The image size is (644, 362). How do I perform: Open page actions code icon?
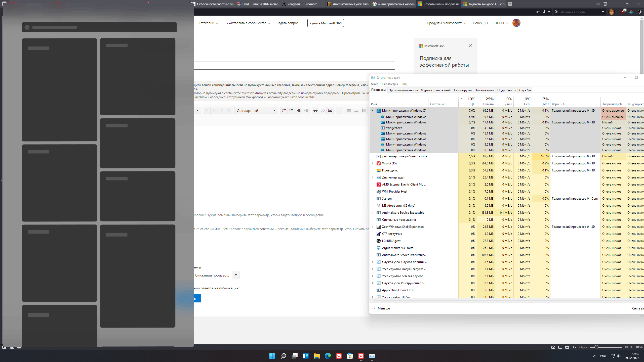(574, 347)
